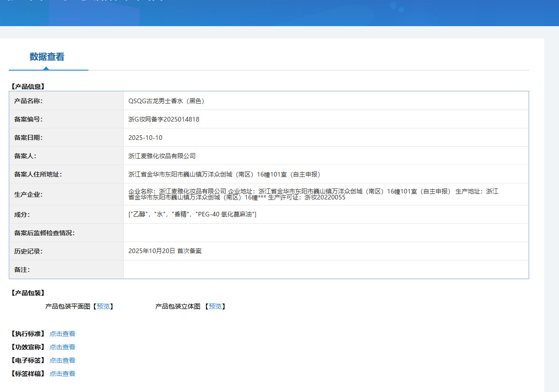Screen dimensions: 559x392
Task: Click the 产品包装平面图 label text
Action: click(68, 307)
